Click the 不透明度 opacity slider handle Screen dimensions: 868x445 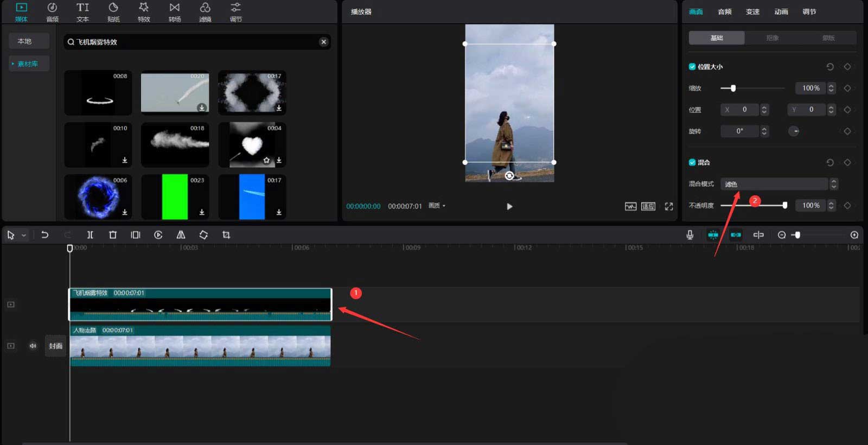tap(784, 205)
